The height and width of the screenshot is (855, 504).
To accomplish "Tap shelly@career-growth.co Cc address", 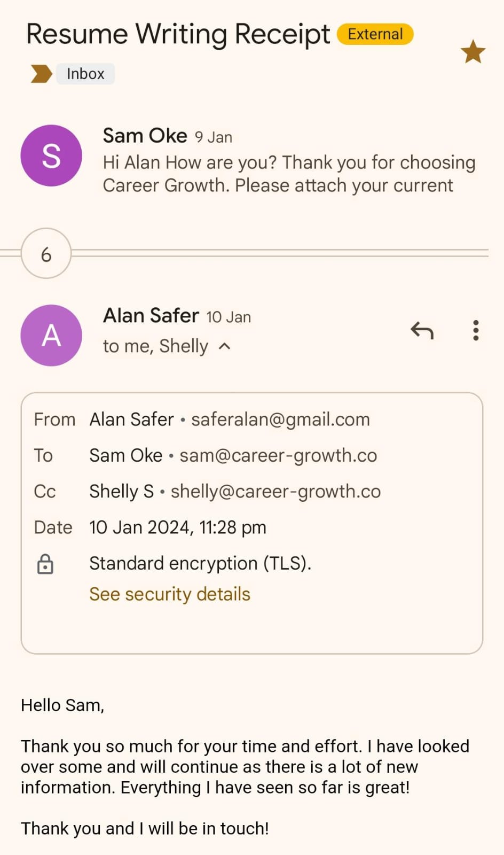I will [275, 491].
